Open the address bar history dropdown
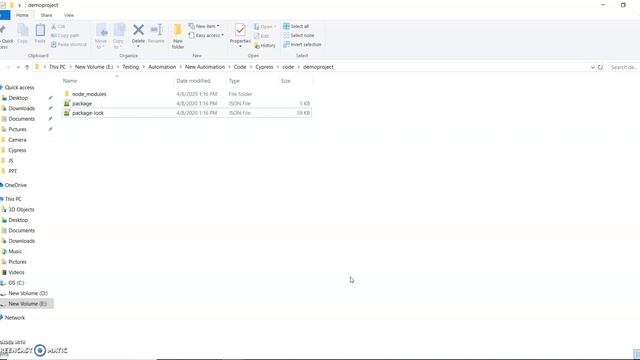 point(592,67)
